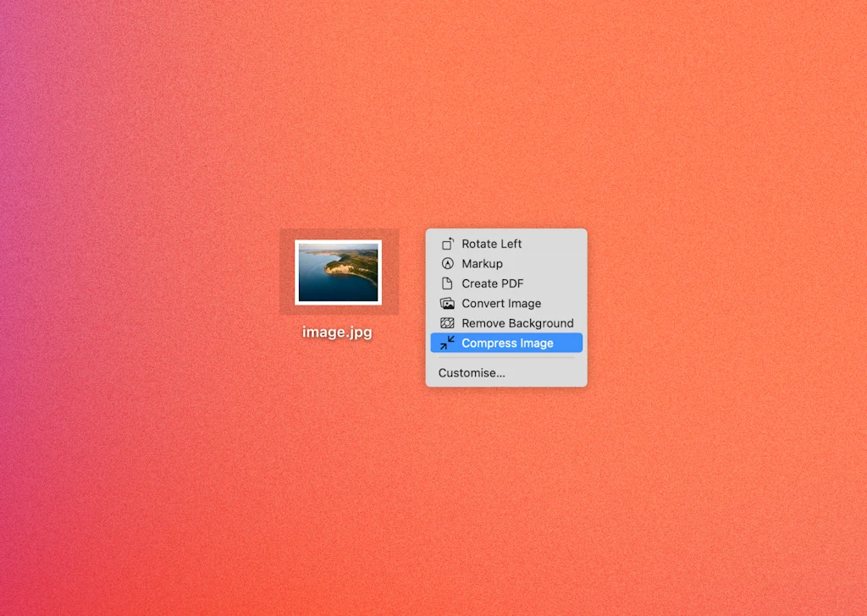Click the Rotate Left rotation icon
The height and width of the screenshot is (616, 867).
click(447, 244)
